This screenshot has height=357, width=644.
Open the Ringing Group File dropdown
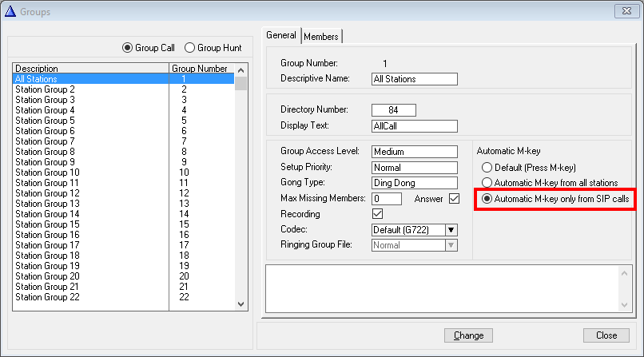[451, 245]
